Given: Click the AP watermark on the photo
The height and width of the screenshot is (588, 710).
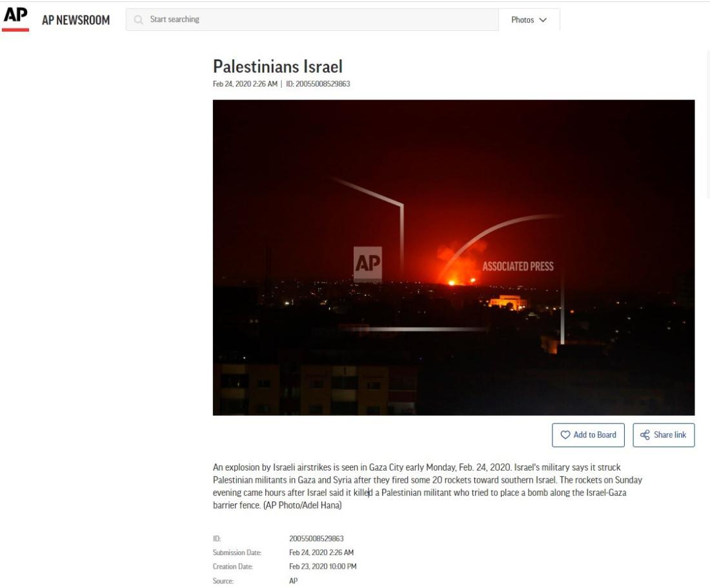Looking at the screenshot, I should [368, 263].
